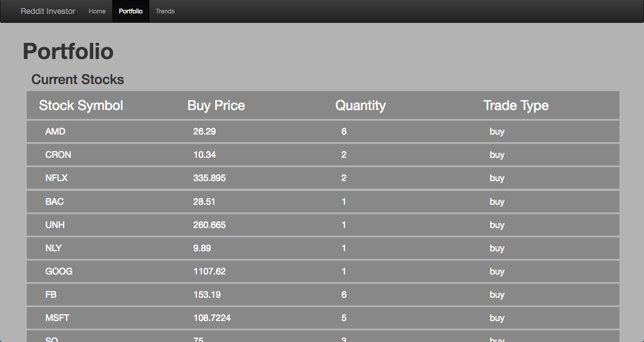
Task: Select the UNH stock symbol cell
Action: pyautogui.click(x=55, y=225)
